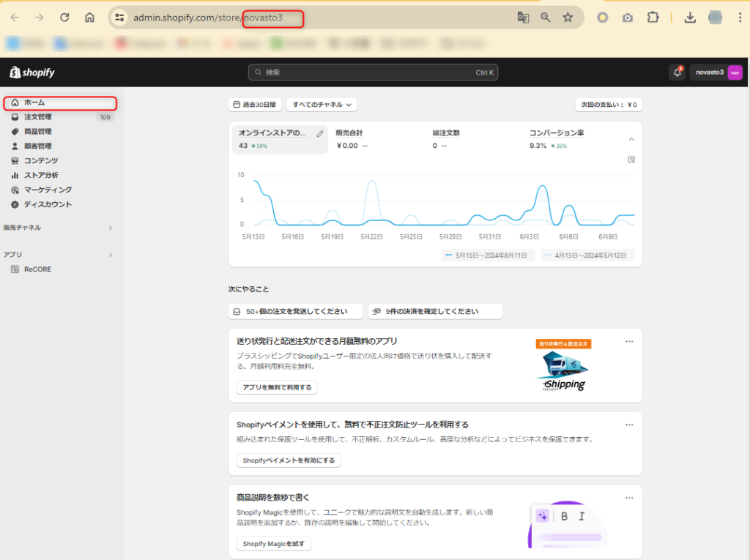Collapse the metrics chart with chevron
750x560 pixels.
tap(631, 139)
